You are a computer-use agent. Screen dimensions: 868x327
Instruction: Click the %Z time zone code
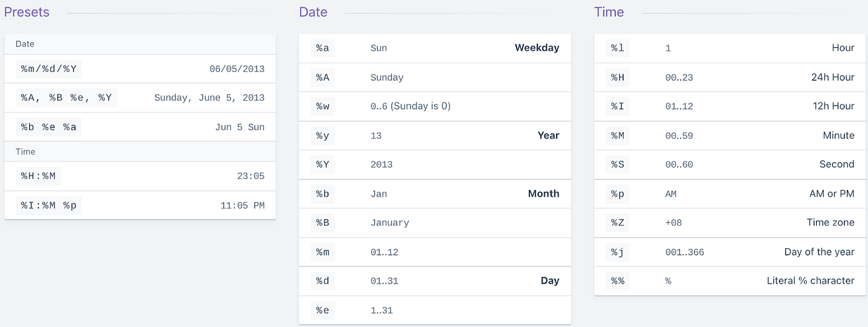coord(618,223)
